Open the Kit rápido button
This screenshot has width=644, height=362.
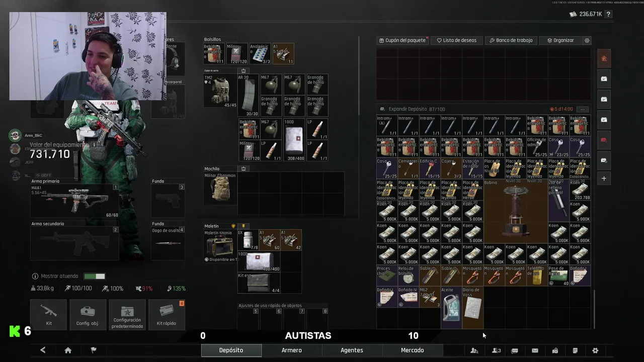coord(167,315)
